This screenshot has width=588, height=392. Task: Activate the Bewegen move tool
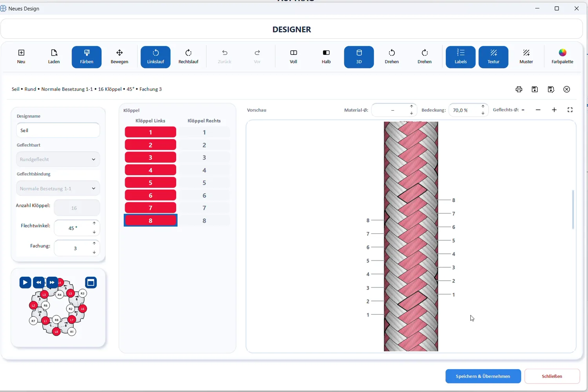pyautogui.click(x=120, y=57)
